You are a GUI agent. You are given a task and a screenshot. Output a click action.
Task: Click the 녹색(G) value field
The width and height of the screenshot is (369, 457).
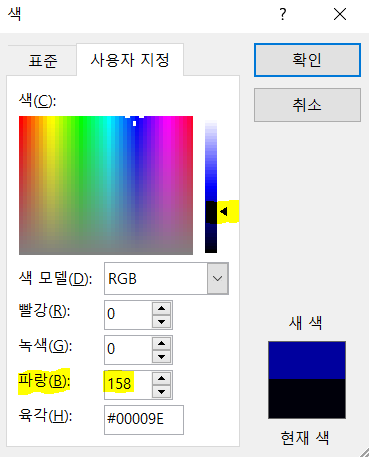pyautogui.click(x=128, y=349)
